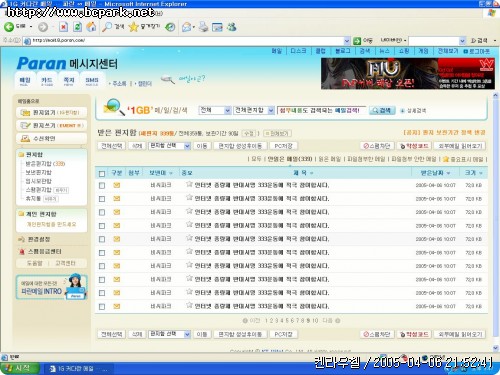The width and height of the screenshot is (500, 375).
Task: Open 디스크 in the top navigation bar
Action: [298, 51]
